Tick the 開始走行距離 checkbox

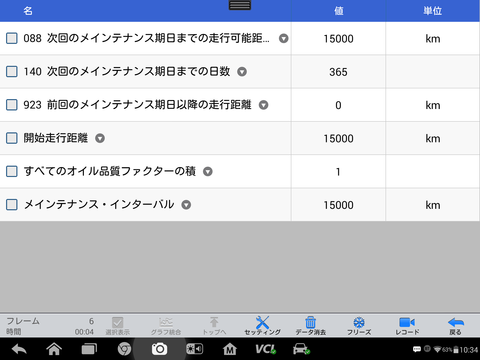pos(12,138)
